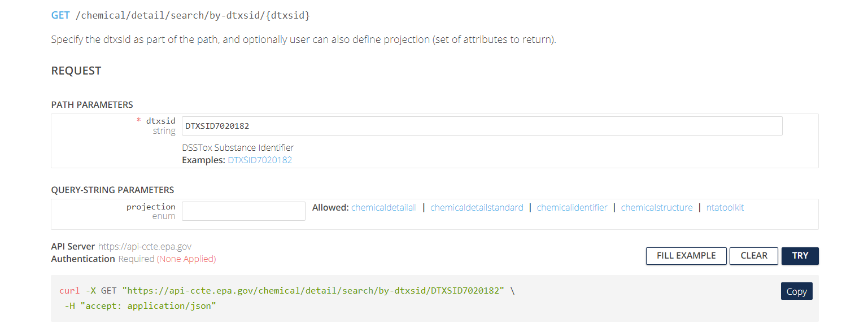Run the request with the TRY button
The width and height of the screenshot is (868, 332).
click(x=800, y=256)
